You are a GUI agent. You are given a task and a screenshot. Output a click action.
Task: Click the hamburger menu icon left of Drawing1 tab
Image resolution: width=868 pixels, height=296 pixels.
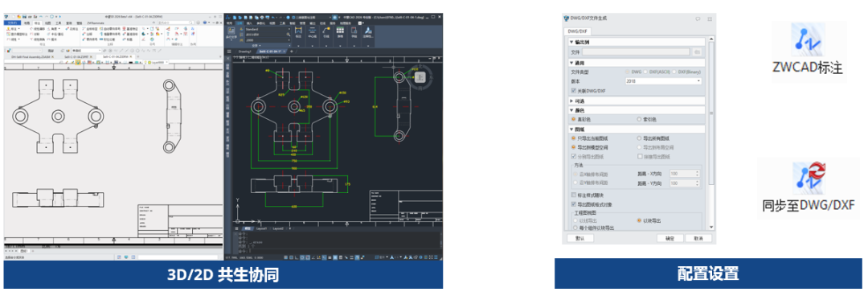229,51
